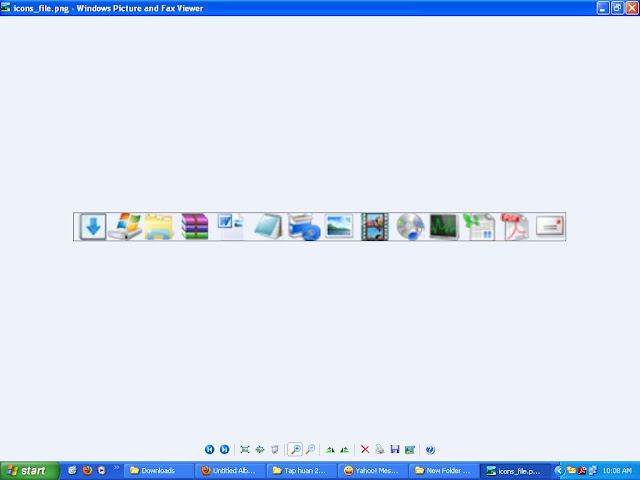Click the landscape picture icon in the image
The image size is (640, 480).
[x=339, y=227]
